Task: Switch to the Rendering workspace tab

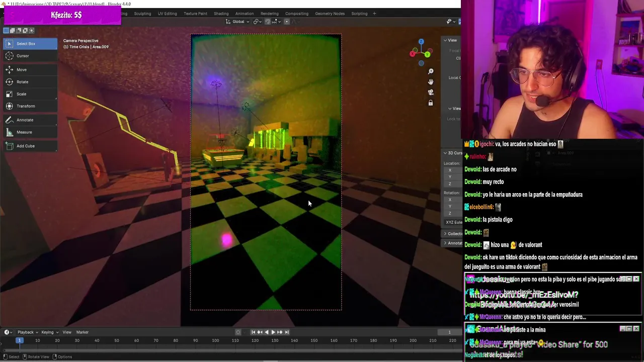Action: tap(269, 14)
